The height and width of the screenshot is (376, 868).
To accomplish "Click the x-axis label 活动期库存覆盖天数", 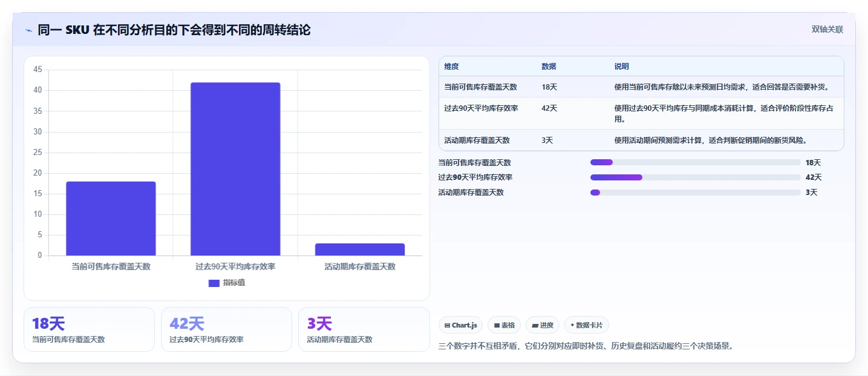I will pos(360,266).
